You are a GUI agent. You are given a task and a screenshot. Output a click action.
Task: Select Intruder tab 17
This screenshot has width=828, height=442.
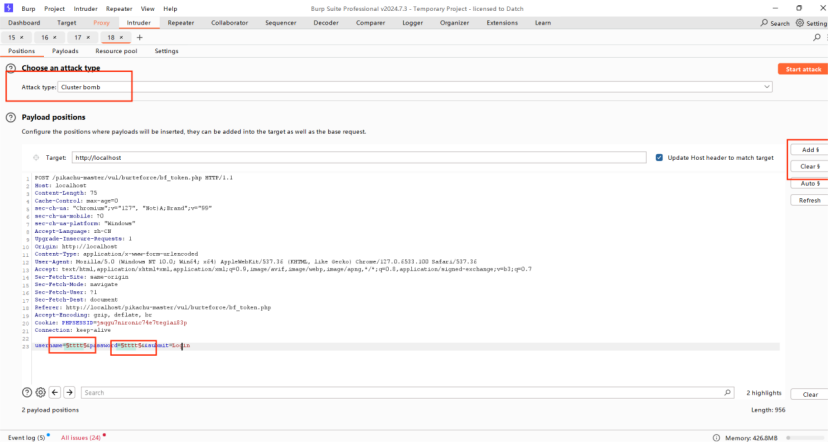pos(78,37)
